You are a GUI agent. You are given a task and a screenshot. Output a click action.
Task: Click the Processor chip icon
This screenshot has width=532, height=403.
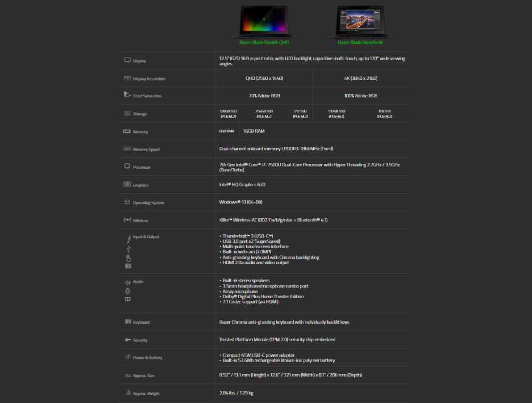(x=127, y=167)
